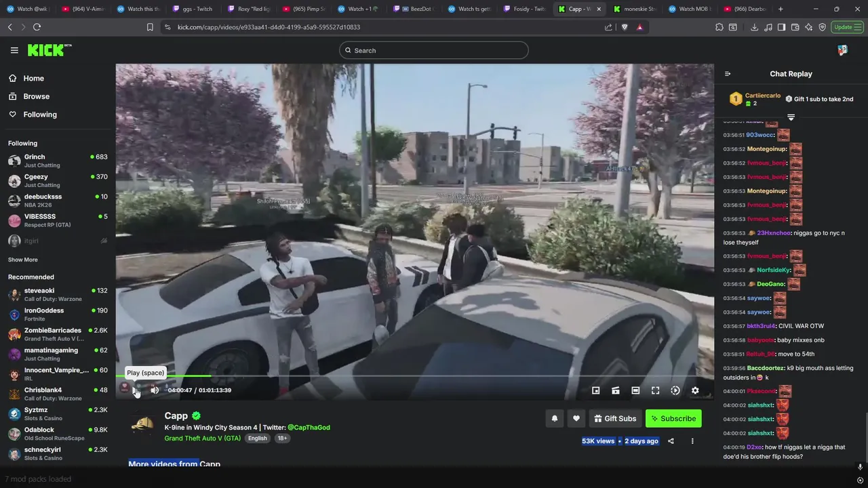Open Brave Rewards triangle icon
The image size is (868, 488).
click(x=639, y=27)
